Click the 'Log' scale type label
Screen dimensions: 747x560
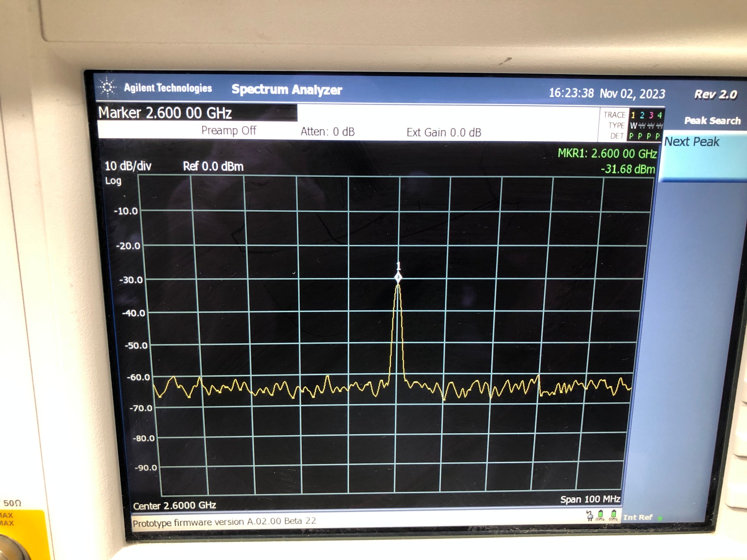coord(113,181)
